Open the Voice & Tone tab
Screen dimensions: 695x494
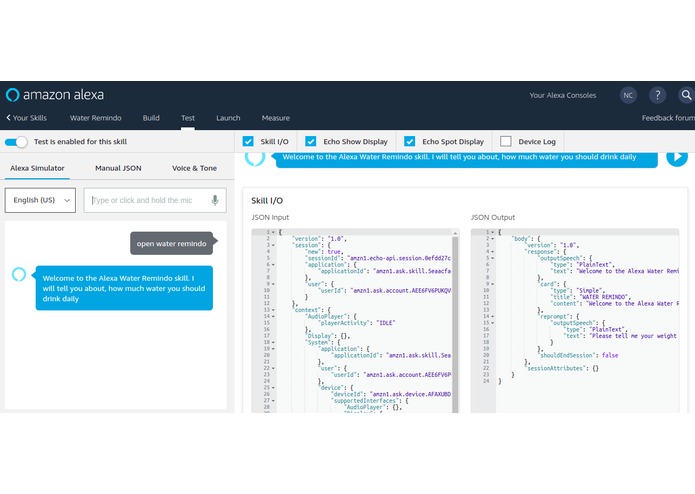(195, 168)
